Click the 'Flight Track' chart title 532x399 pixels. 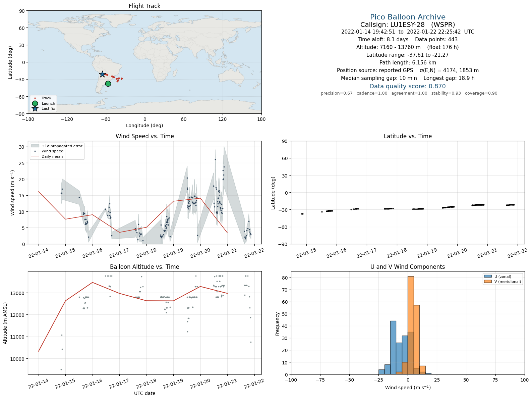[144, 6]
